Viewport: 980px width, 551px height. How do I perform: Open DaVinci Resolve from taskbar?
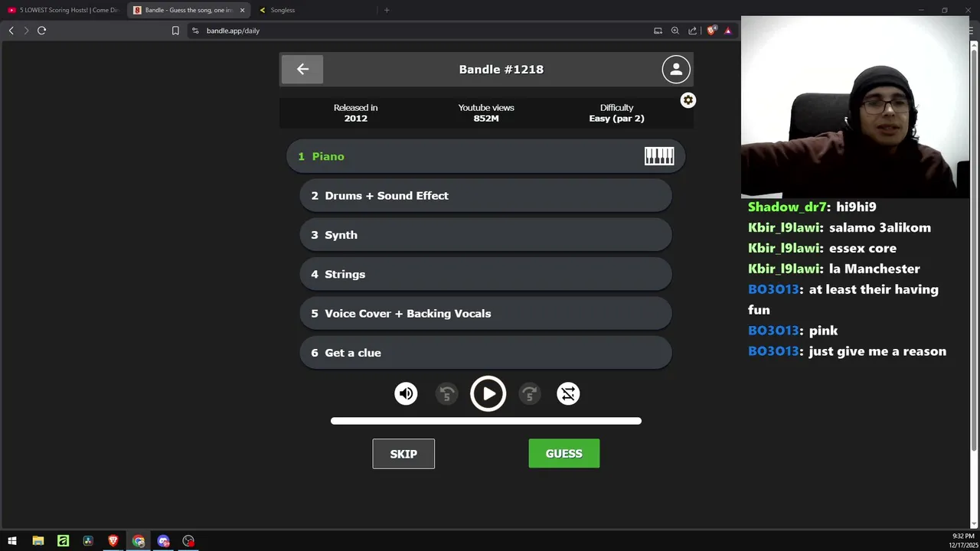(88, 541)
